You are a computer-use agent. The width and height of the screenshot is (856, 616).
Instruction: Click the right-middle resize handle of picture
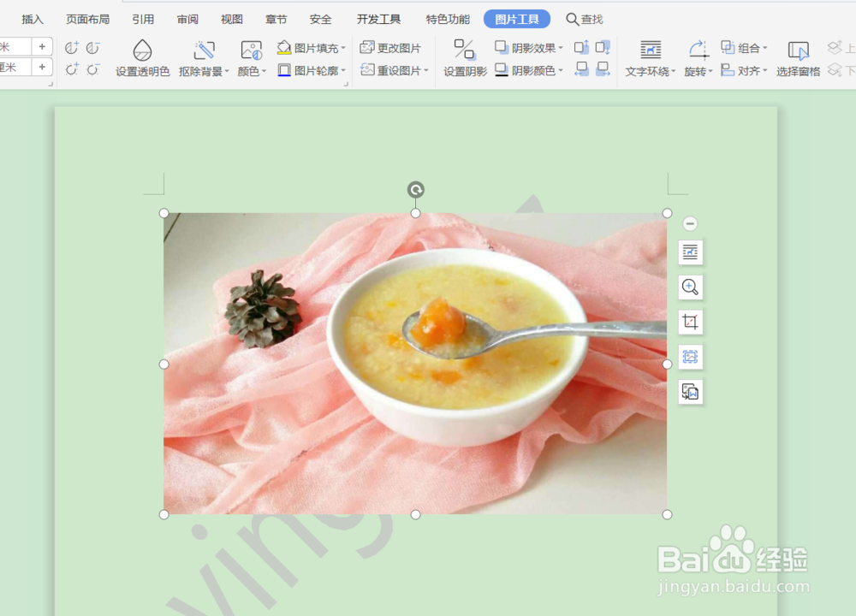click(667, 364)
